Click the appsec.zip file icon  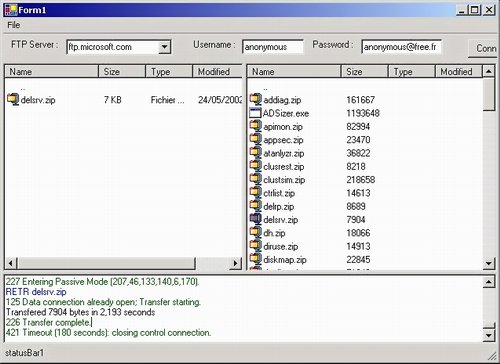pyautogui.click(x=256, y=139)
